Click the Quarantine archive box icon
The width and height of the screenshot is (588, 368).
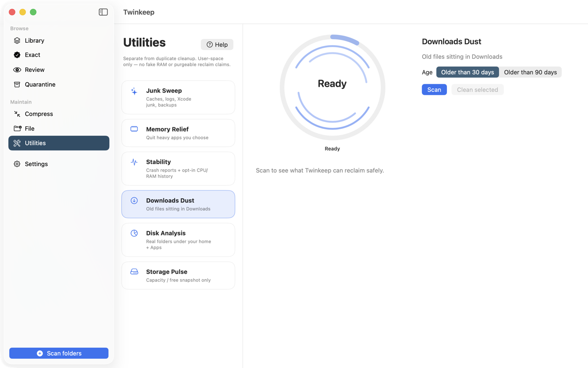point(17,85)
